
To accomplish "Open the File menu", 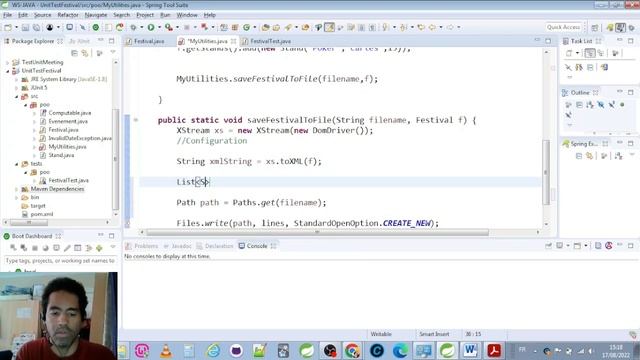I will click(x=7, y=15).
